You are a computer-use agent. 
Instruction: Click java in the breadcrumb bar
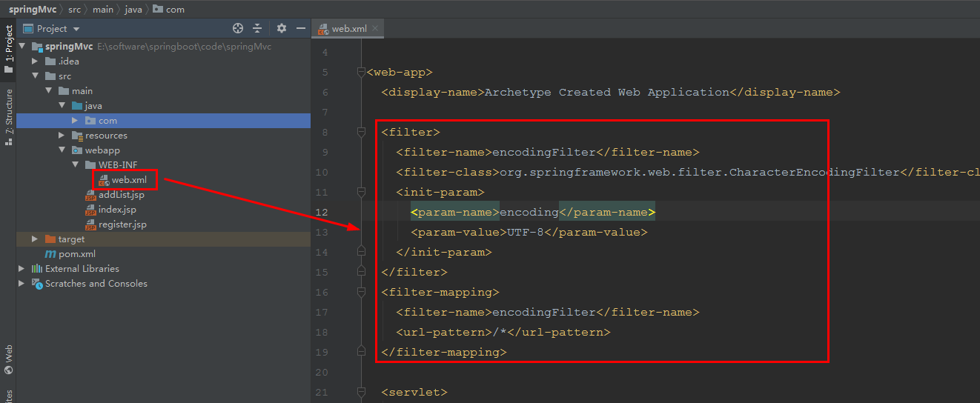(134, 10)
